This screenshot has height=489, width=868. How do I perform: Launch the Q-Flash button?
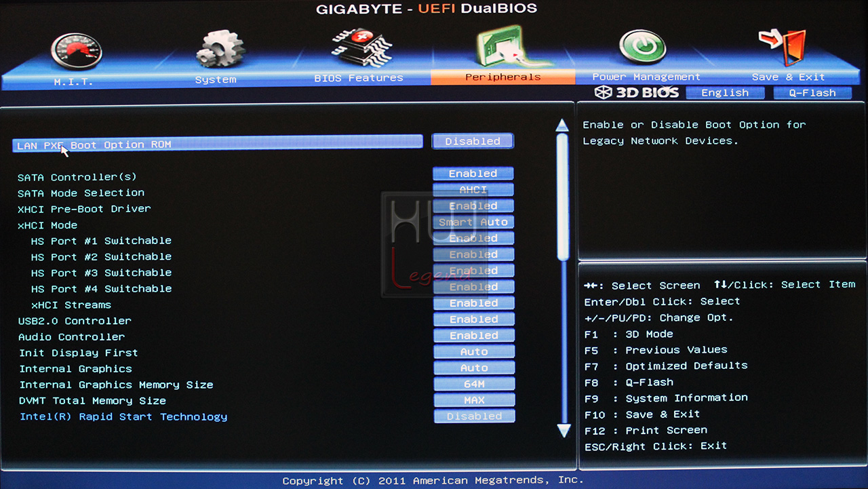pos(812,93)
